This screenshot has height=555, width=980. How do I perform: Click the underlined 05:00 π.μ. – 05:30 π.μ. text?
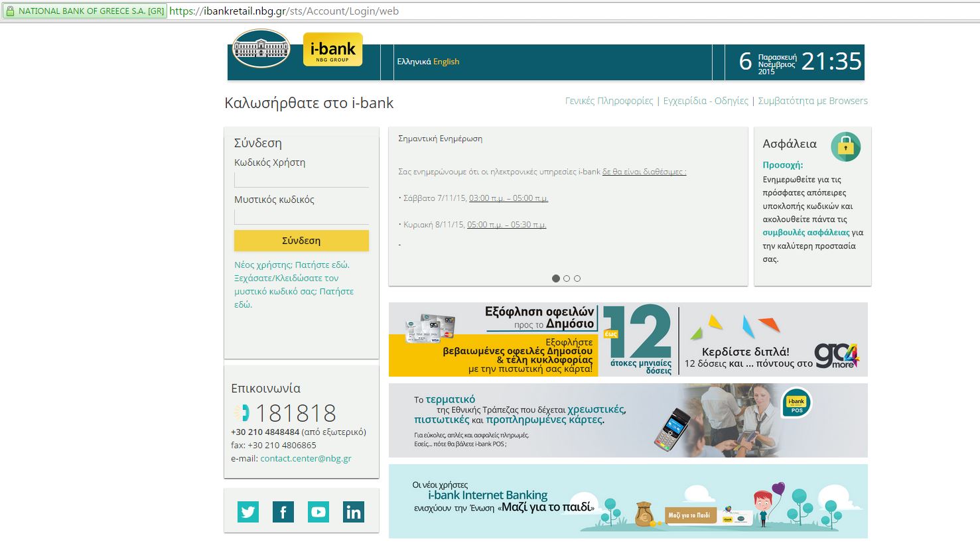pos(507,225)
